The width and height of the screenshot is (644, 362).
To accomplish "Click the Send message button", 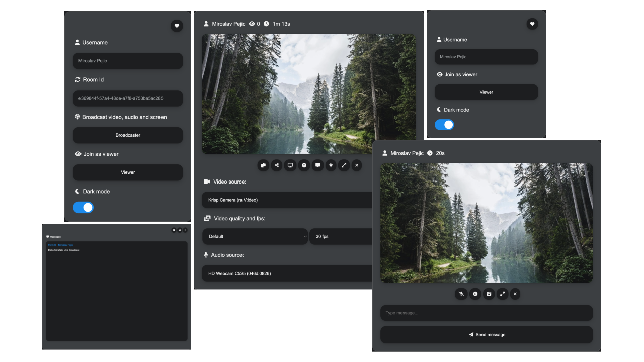I will click(486, 334).
